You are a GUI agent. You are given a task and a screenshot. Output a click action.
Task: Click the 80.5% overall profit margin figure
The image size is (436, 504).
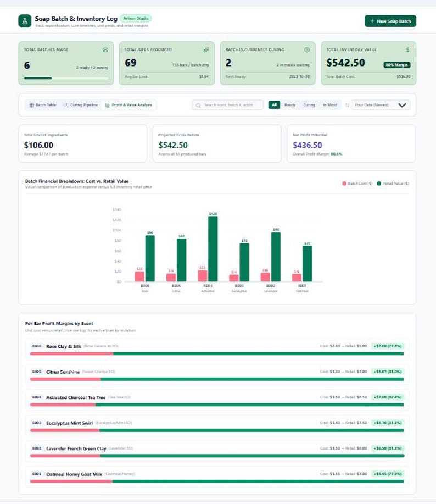coord(336,154)
